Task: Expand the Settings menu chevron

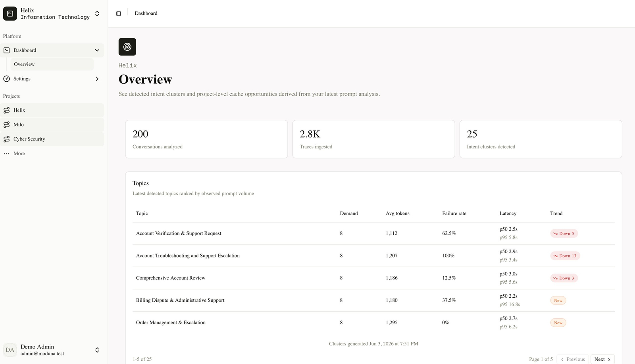Action: pyautogui.click(x=97, y=79)
